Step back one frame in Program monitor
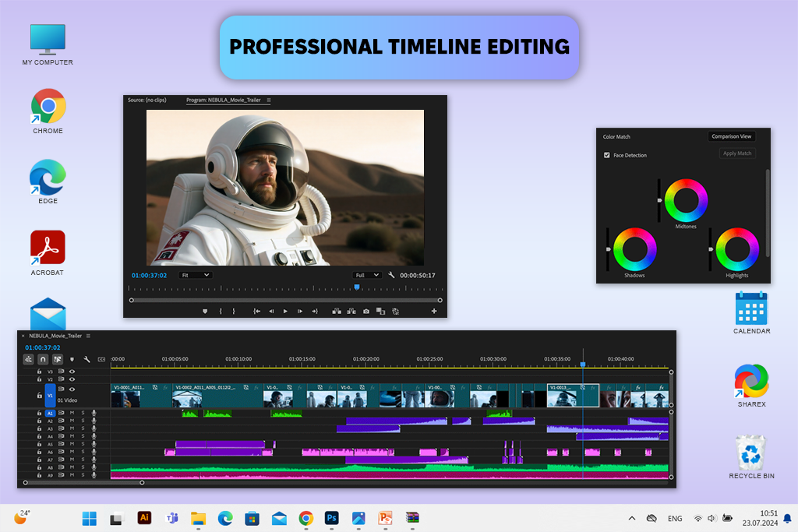Image resolution: width=798 pixels, height=532 pixels. tap(271, 312)
